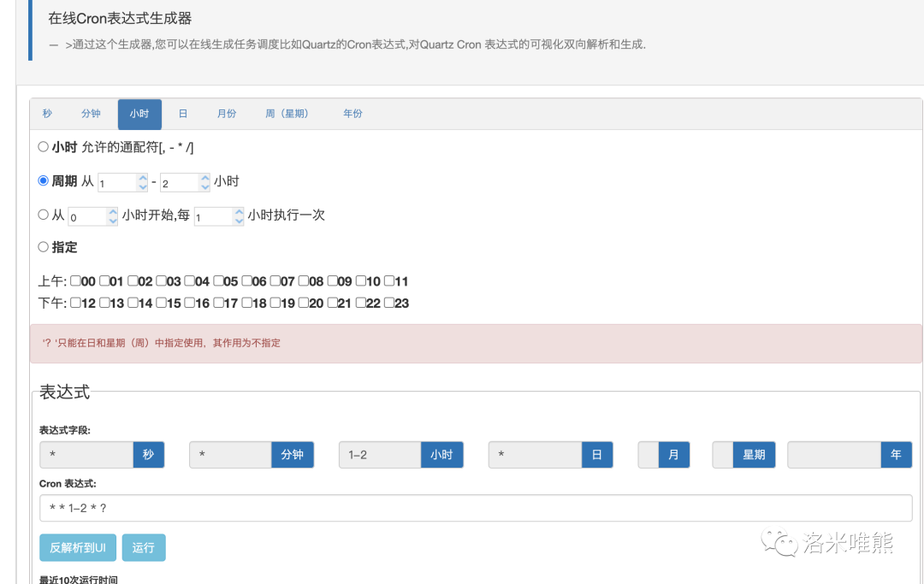Adjust the 周期 start hour stepper arrows

[143, 182]
